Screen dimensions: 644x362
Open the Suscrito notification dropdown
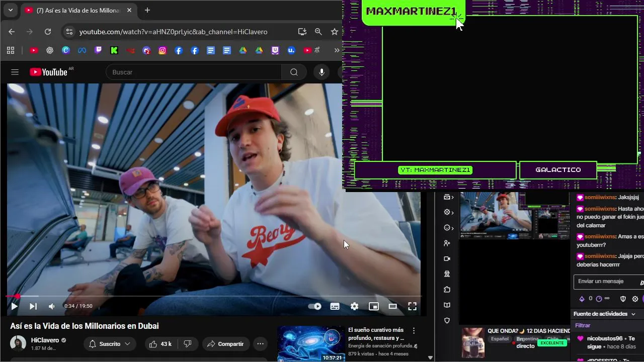click(109, 344)
